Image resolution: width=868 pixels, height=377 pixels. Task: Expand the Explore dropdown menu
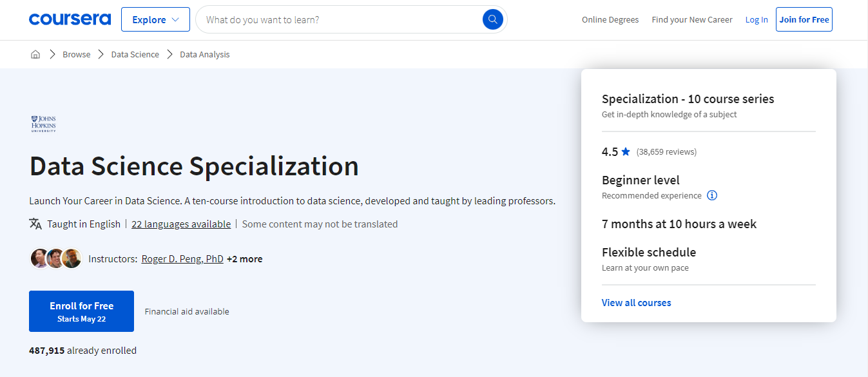tap(155, 19)
